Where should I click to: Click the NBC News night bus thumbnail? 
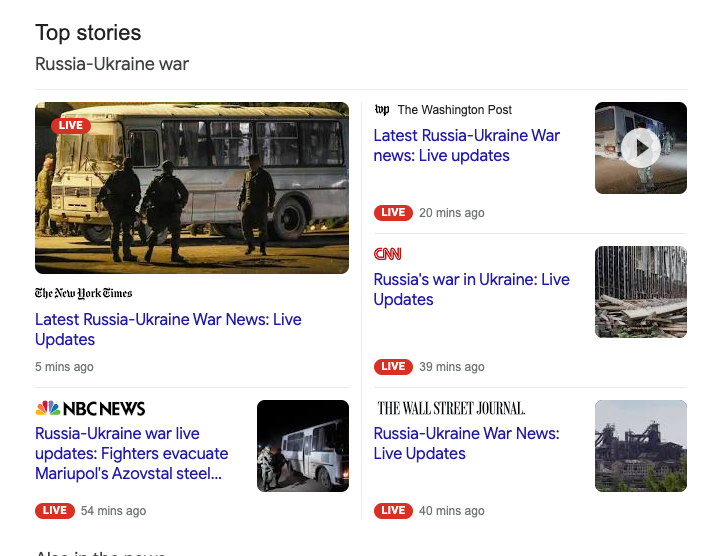click(x=302, y=446)
